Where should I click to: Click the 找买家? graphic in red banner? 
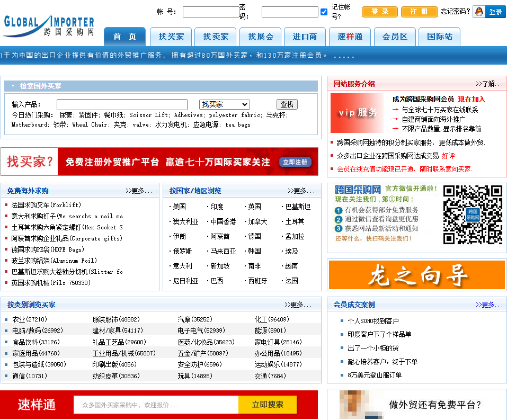pyautogui.click(x=29, y=161)
